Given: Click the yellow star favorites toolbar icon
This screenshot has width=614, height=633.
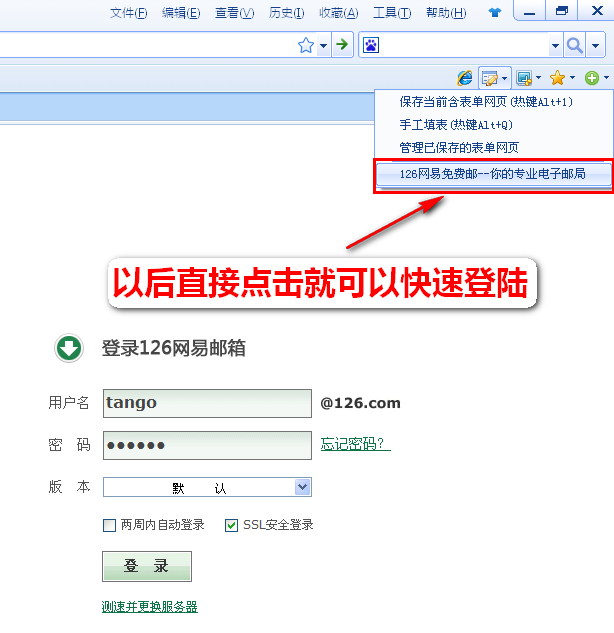Looking at the screenshot, I should [x=557, y=78].
